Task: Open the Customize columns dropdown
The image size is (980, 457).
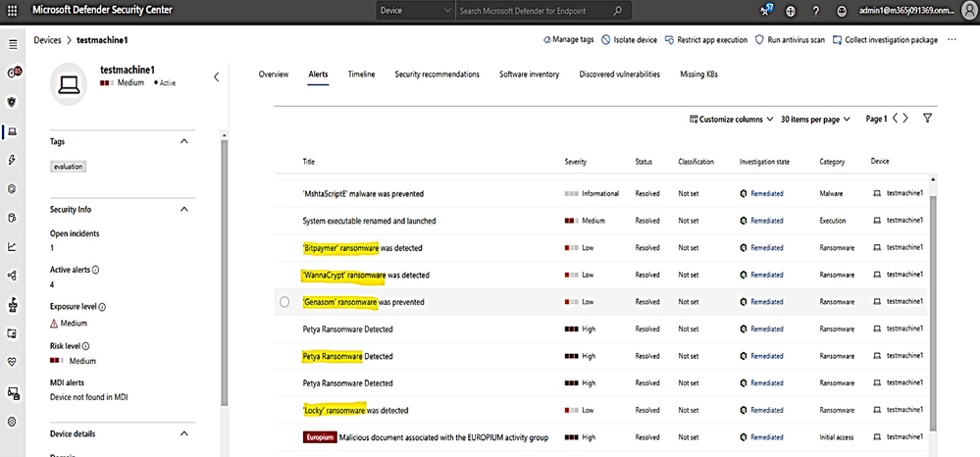Action: 731,119
